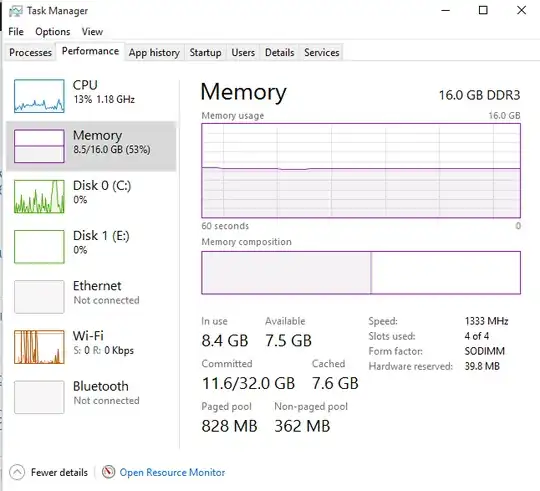Click the Paged pool 828 MB value
The width and height of the screenshot is (540, 491).
[x=229, y=426]
